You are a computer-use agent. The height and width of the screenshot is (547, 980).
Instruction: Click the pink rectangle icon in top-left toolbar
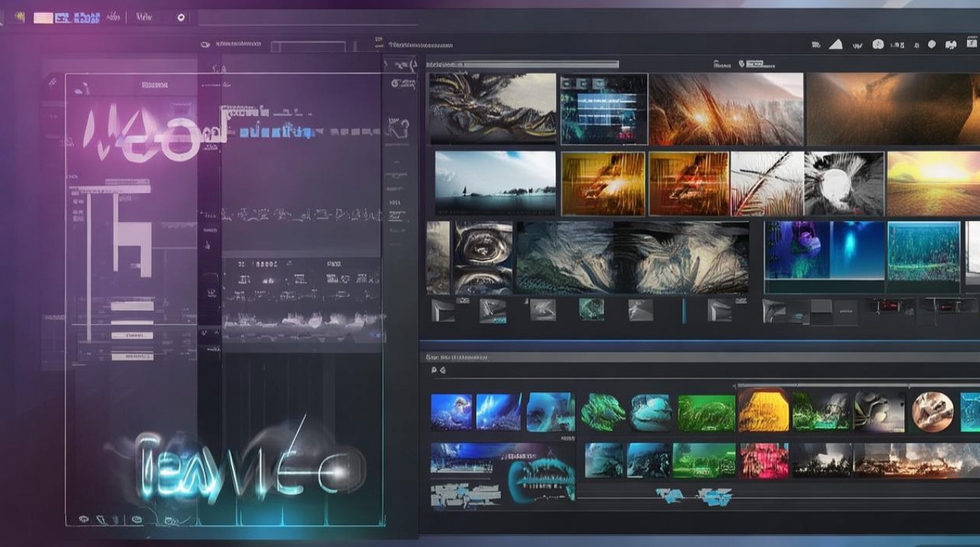[43, 18]
